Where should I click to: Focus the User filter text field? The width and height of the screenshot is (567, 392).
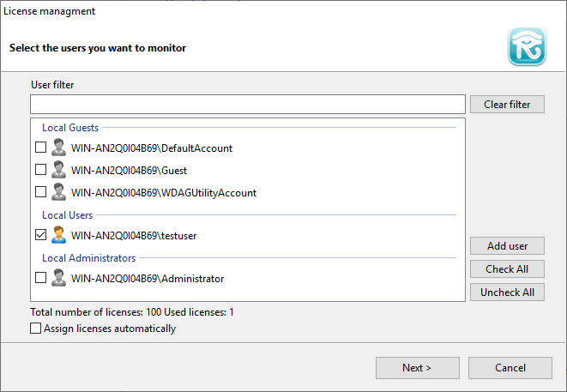point(248,105)
